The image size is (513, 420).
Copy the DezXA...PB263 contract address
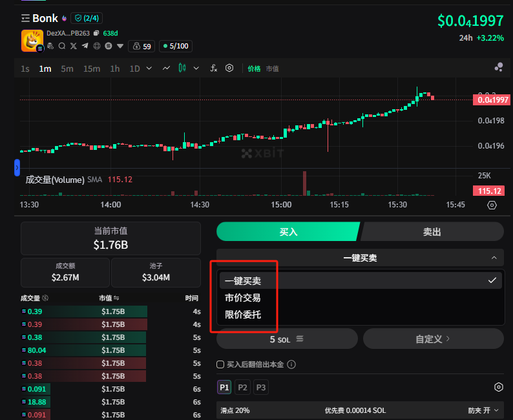click(x=96, y=33)
